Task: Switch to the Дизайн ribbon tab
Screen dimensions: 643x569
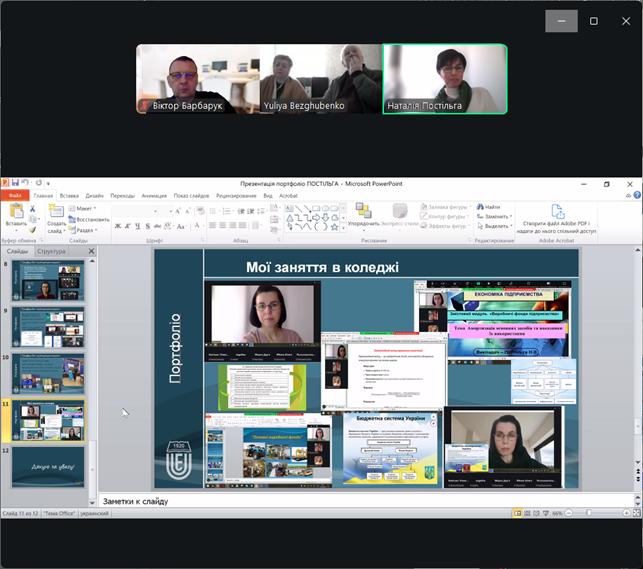Action: click(94, 196)
